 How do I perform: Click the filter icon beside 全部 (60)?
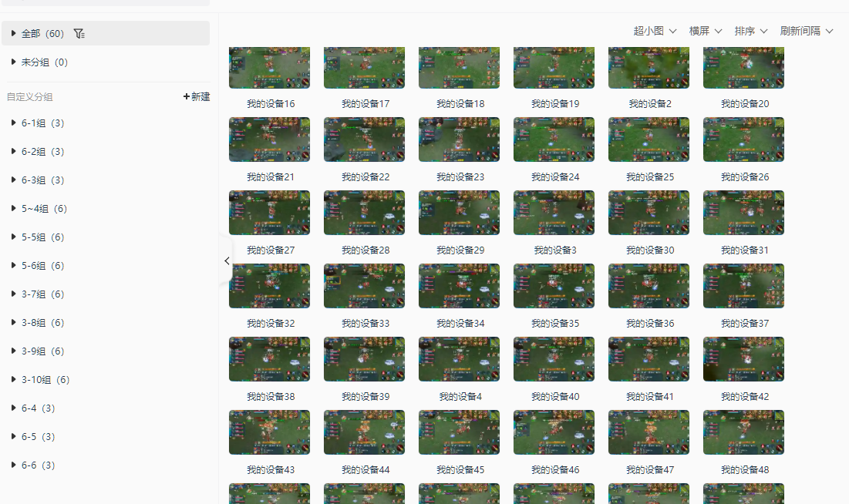[79, 34]
